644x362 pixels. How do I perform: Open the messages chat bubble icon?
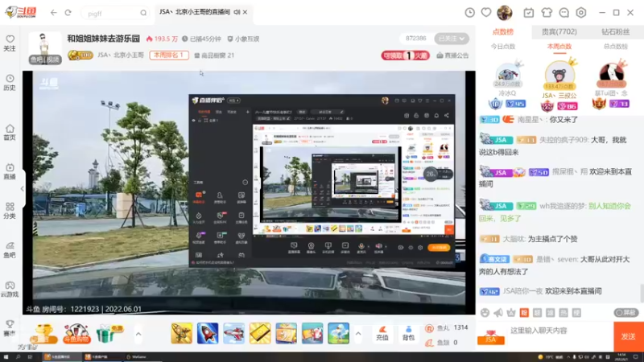coord(564,13)
